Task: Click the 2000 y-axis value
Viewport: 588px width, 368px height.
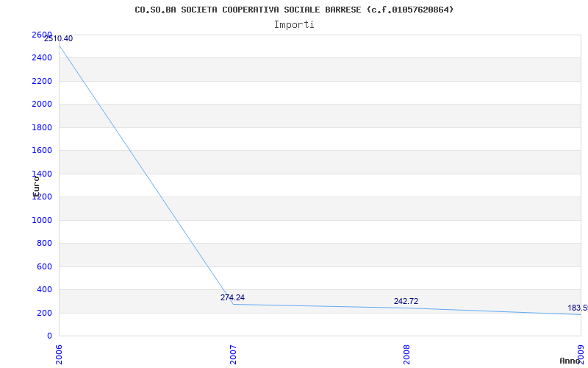Action: coord(42,104)
